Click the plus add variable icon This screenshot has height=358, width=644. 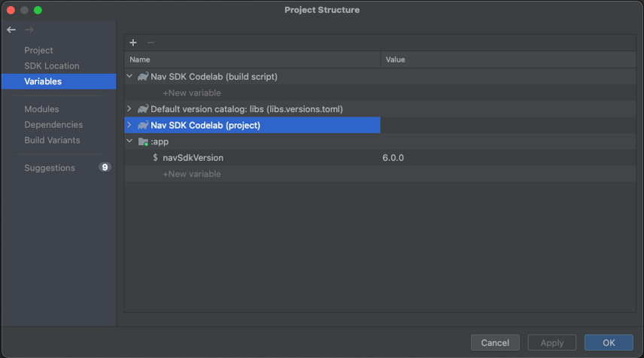[133, 43]
